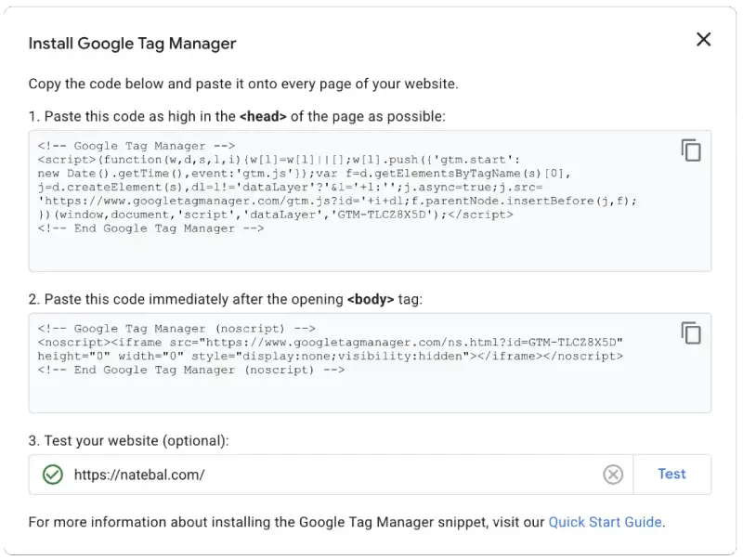Click the googletagmanager.com/gtm.js code line
Viewport: 743px width, 560px height.
click(x=337, y=201)
